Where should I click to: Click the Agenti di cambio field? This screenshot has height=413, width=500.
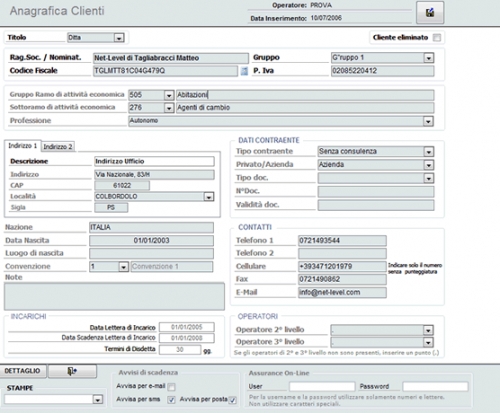pyautogui.click(x=305, y=108)
